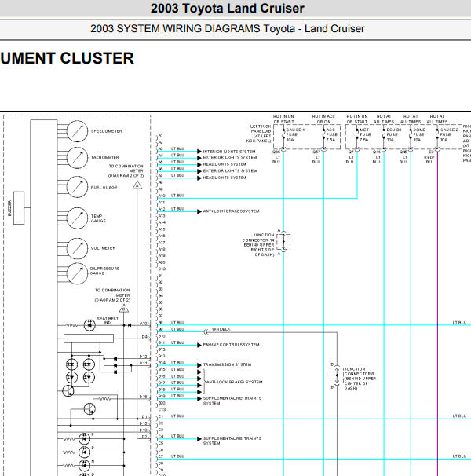This screenshot has width=471, height=476.
Task: Click the "HOT IN ACC OR ON" label
Action: (x=323, y=119)
